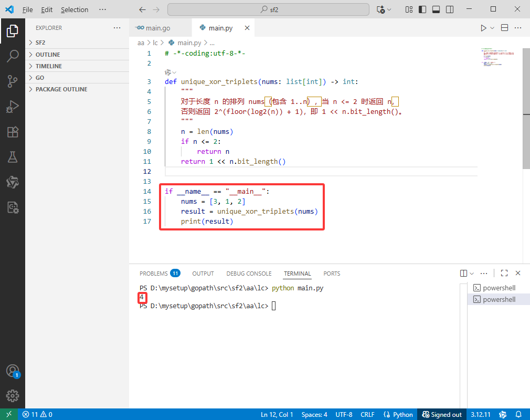The height and width of the screenshot is (420, 530).
Task: Expand the TIMELINE section
Action: tap(77, 66)
